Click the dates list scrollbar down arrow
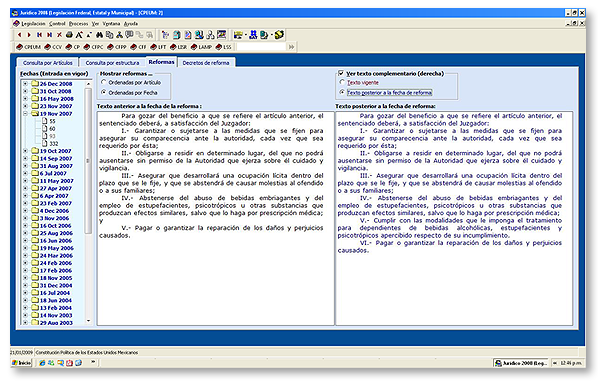Image resolution: width=598 pixels, height=388 pixels. click(88, 321)
